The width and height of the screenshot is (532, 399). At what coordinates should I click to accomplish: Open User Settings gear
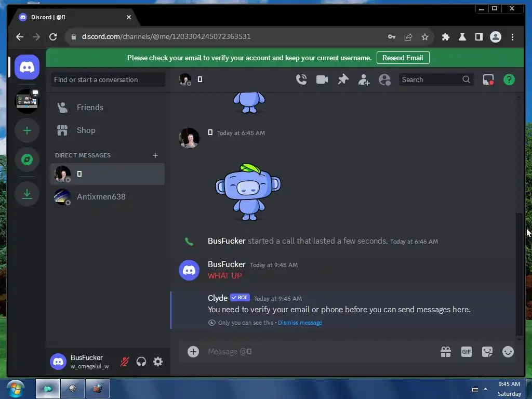click(x=158, y=362)
